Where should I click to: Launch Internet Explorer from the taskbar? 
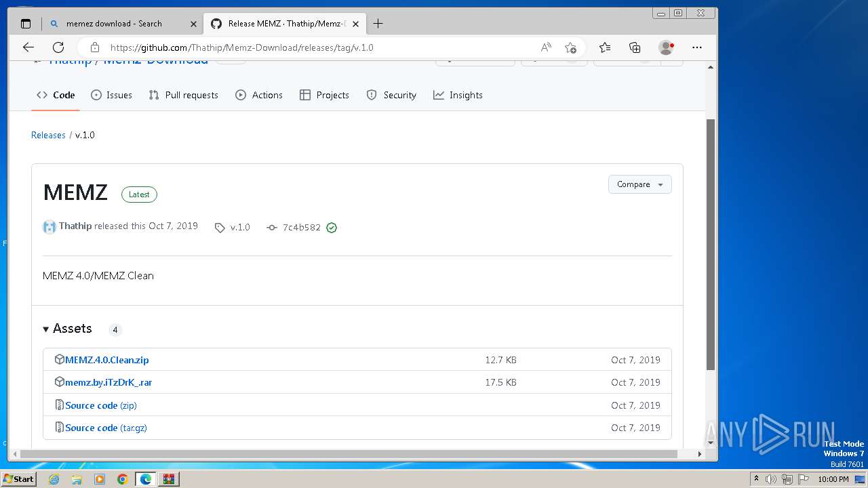(54, 479)
